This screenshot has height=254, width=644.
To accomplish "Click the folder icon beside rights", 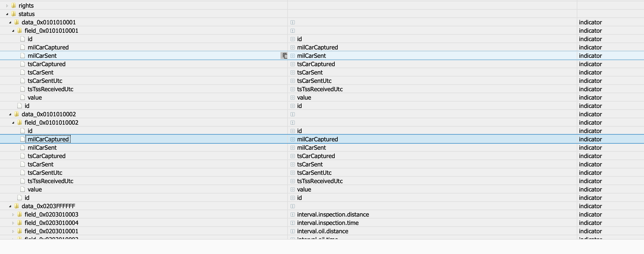I will tap(14, 6).
